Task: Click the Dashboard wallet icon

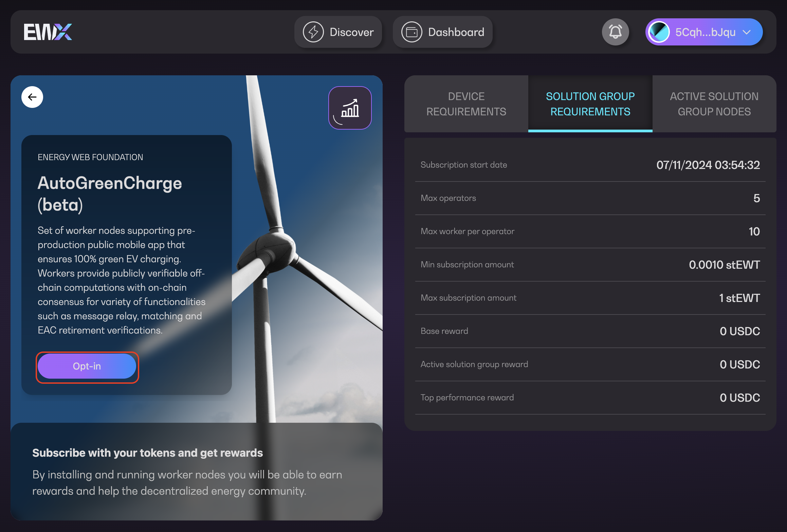Action: (x=411, y=32)
